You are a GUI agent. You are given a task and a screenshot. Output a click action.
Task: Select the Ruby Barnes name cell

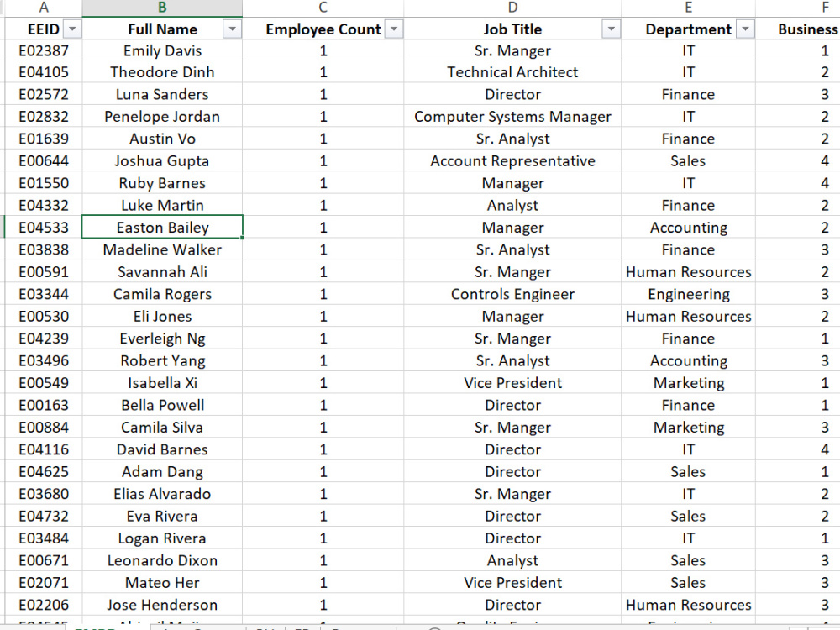coord(162,183)
